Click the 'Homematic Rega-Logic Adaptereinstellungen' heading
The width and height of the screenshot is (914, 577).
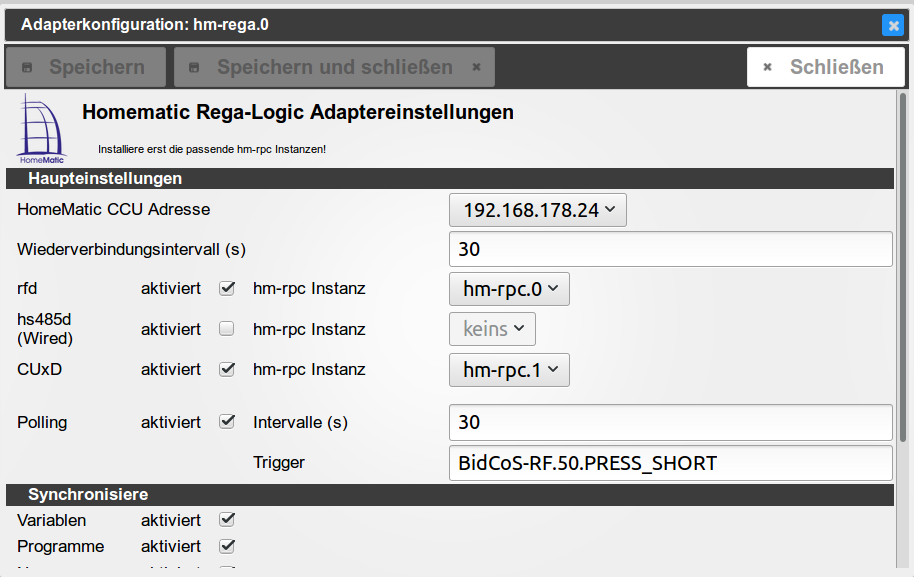(x=298, y=112)
